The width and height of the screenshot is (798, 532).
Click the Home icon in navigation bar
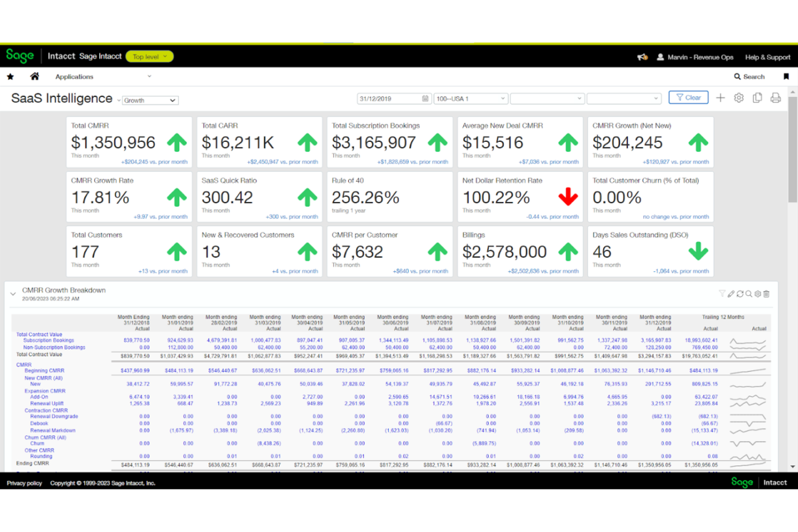[x=35, y=77]
